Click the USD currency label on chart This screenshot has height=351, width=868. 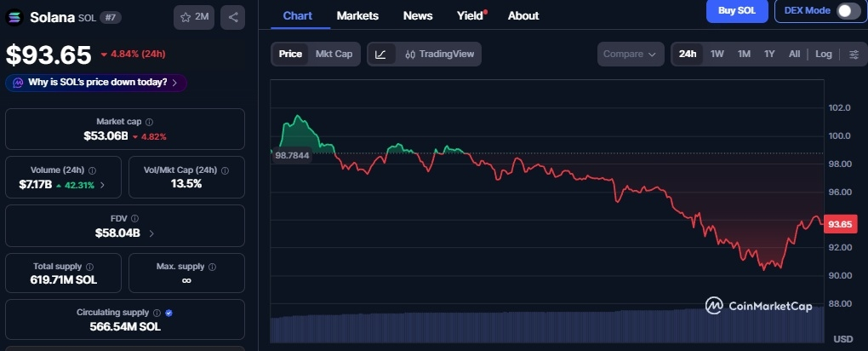point(843,339)
